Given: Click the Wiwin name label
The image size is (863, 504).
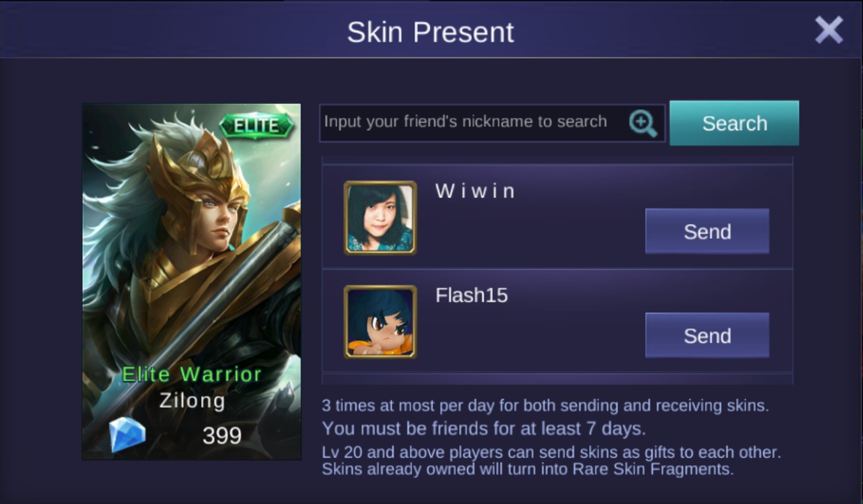Looking at the screenshot, I should (475, 191).
